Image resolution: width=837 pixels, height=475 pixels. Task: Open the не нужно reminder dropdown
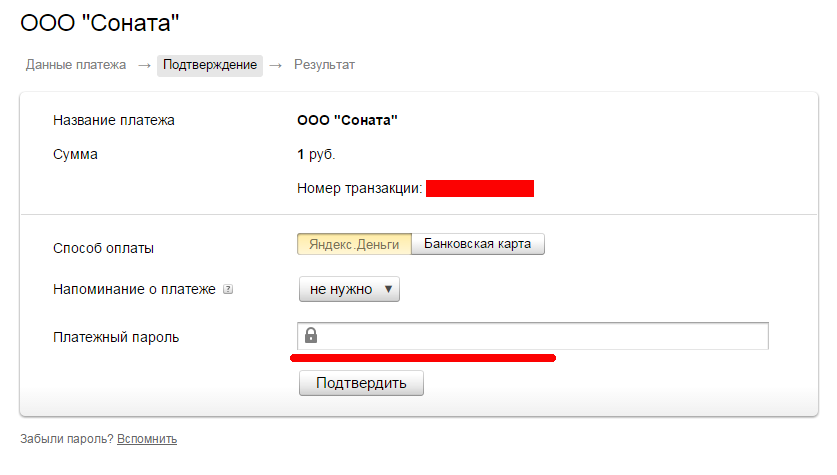[x=349, y=289]
